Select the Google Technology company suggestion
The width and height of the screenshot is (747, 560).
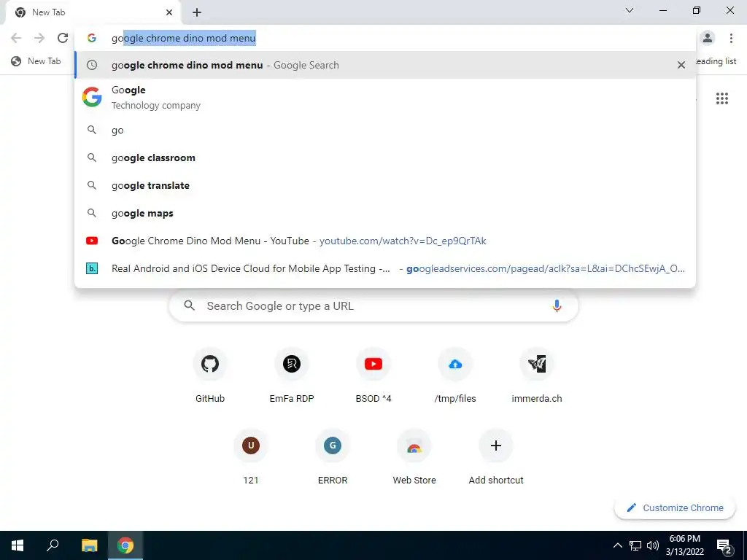click(385, 97)
